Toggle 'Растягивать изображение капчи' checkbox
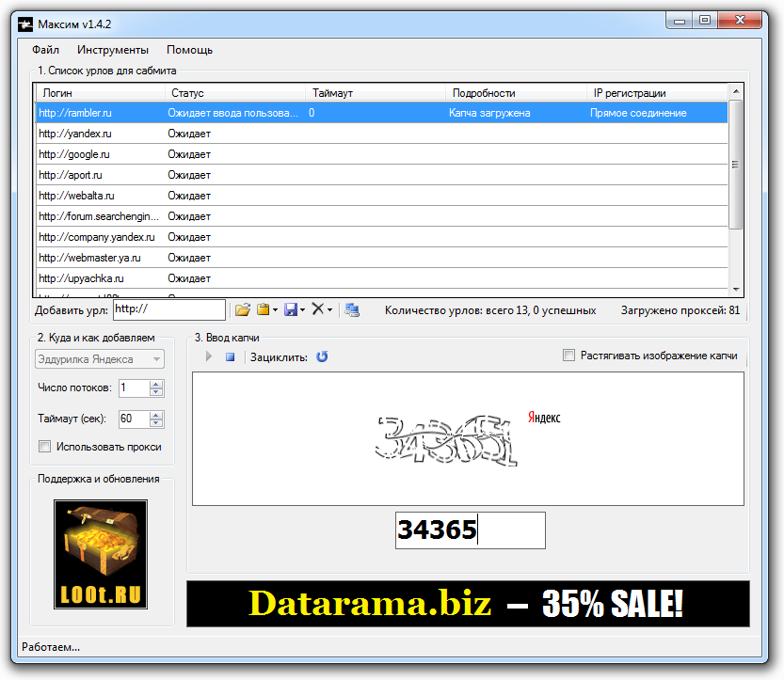Viewport: 784px width, 680px height. 568,356
